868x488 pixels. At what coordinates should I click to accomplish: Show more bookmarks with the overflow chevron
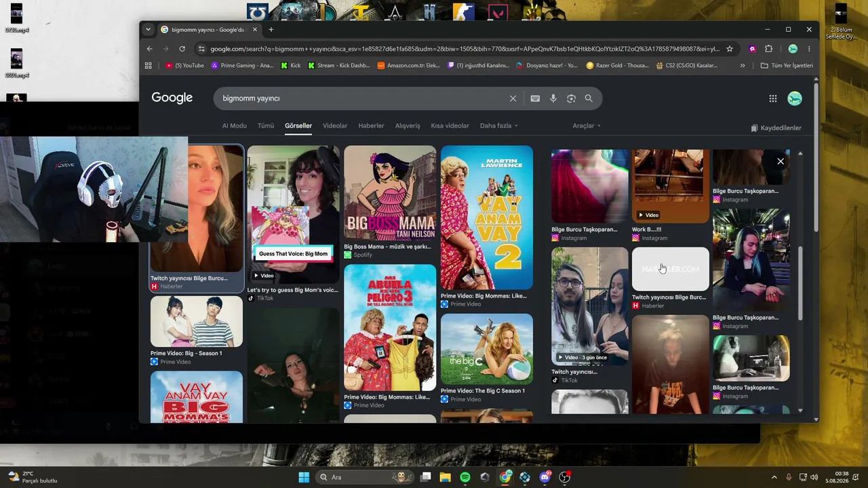click(743, 66)
